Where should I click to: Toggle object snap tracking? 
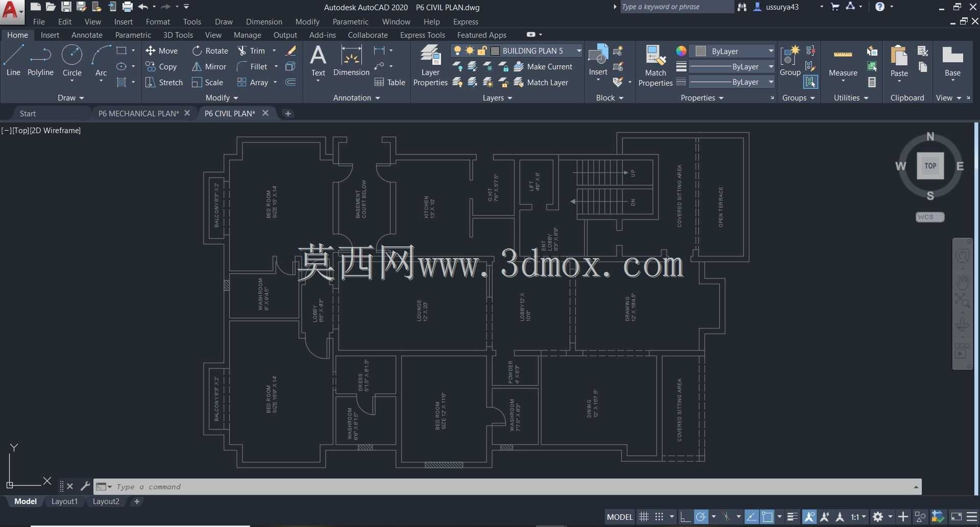click(x=751, y=517)
